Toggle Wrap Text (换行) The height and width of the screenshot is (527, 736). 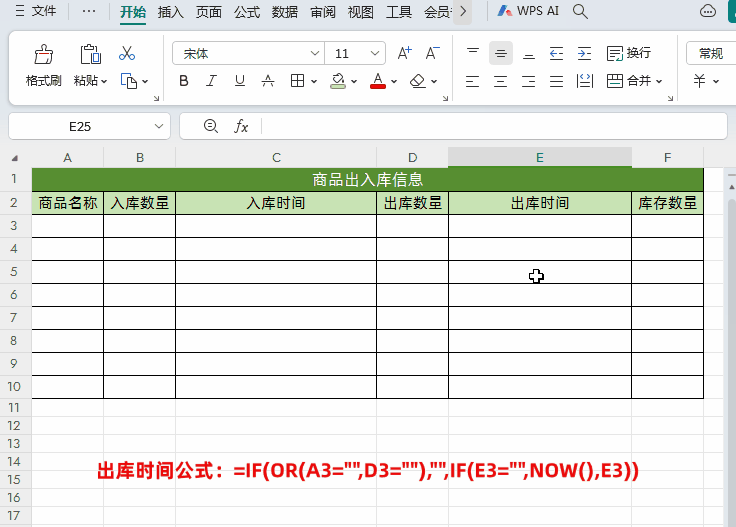629,53
